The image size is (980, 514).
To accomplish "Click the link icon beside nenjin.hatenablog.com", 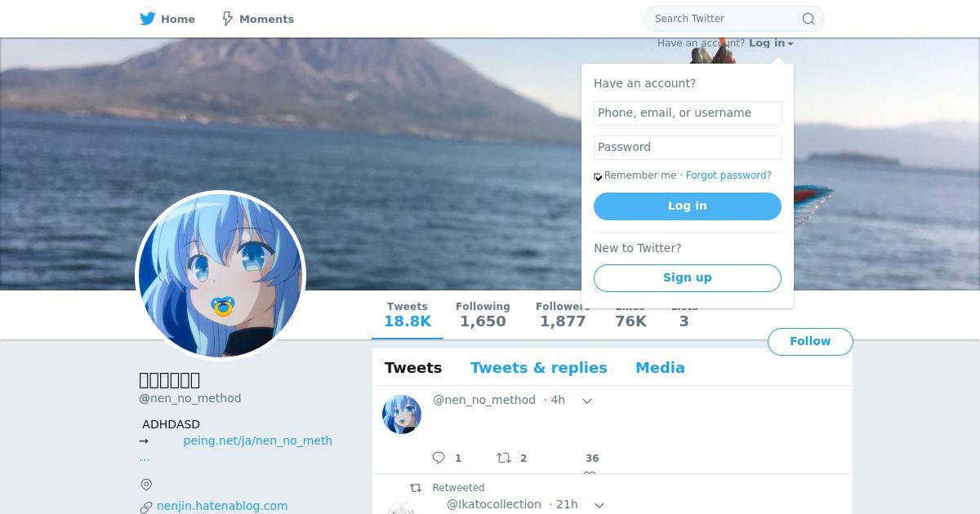I will tap(146, 507).
